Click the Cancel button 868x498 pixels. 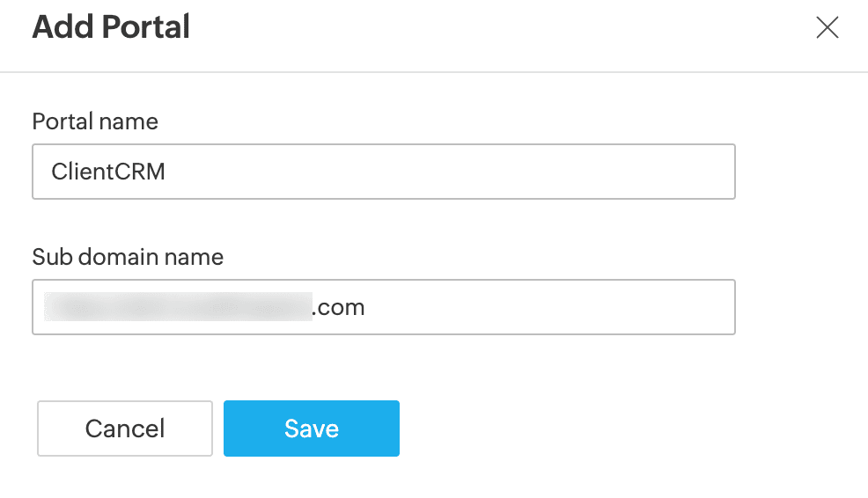point(124,428)
